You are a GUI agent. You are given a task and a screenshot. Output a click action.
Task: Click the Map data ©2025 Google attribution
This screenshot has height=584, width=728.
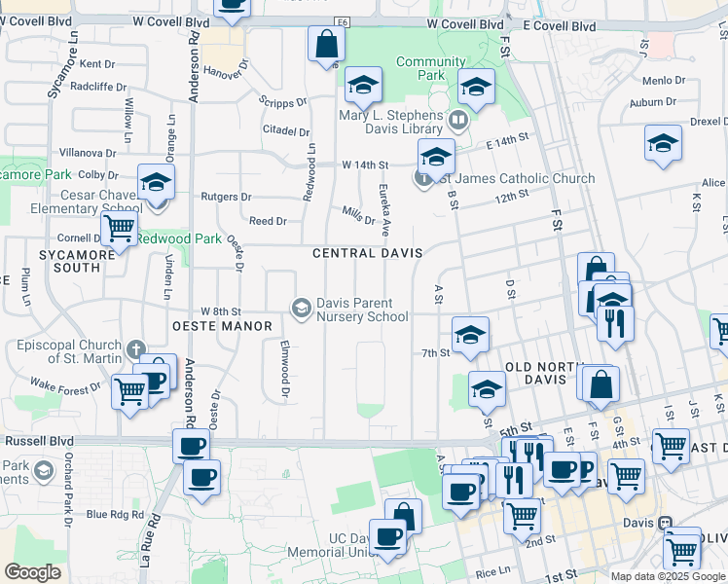(668, 577)
